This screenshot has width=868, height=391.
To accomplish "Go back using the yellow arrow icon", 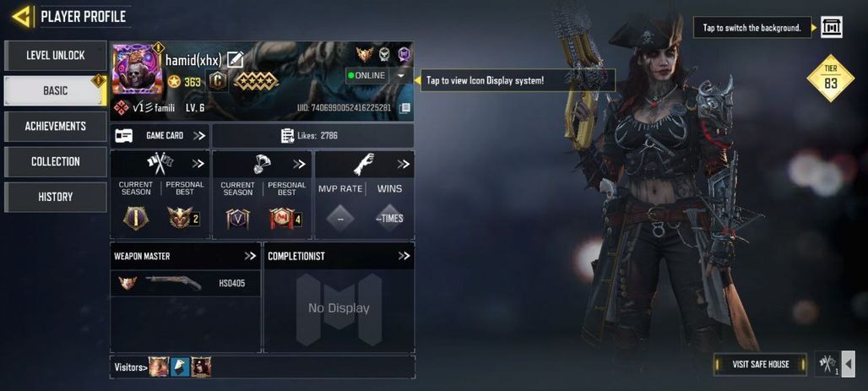I will (x=22, y=17).
